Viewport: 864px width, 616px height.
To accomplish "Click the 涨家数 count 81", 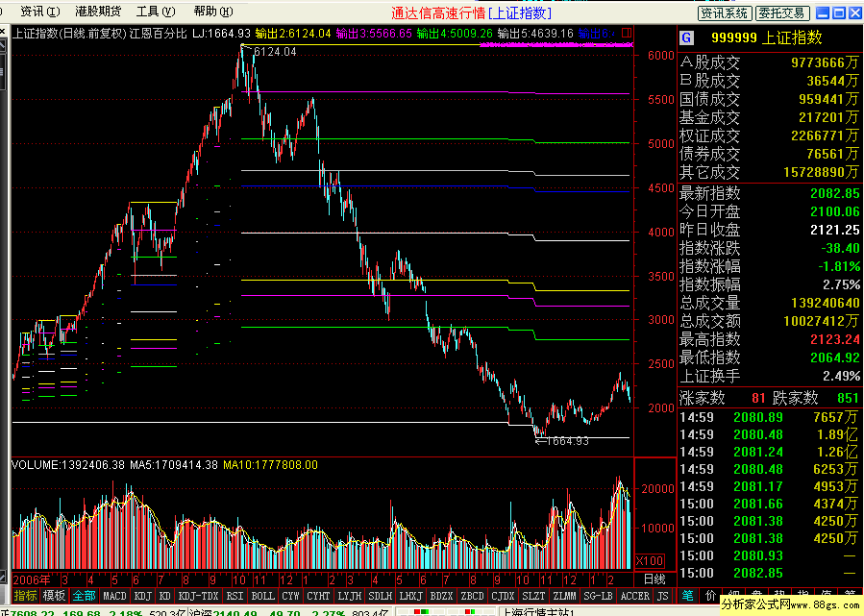I will (x=758, y=398).
